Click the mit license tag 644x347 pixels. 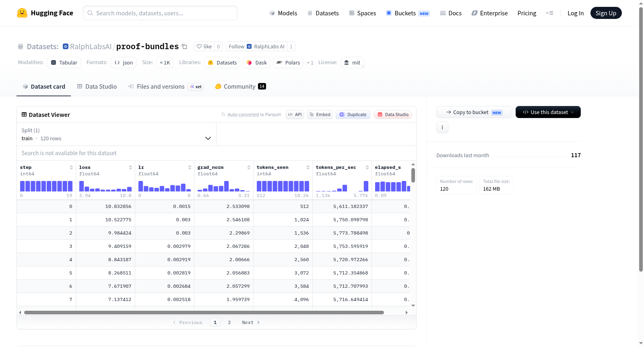(353, 62)
